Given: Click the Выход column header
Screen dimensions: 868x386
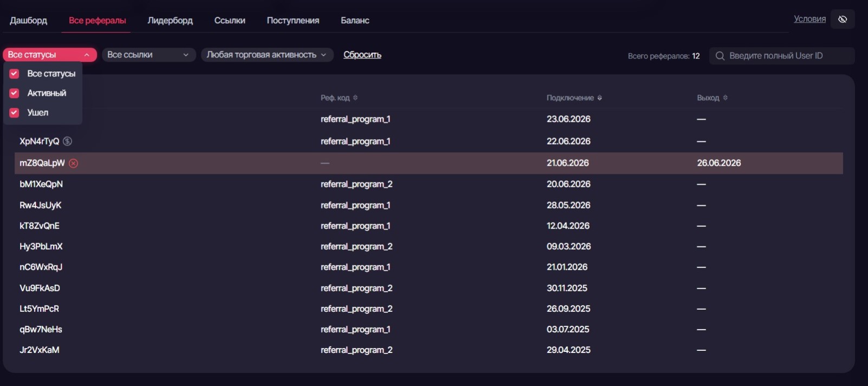Looking at the screenshot, I should coord(708,98).
